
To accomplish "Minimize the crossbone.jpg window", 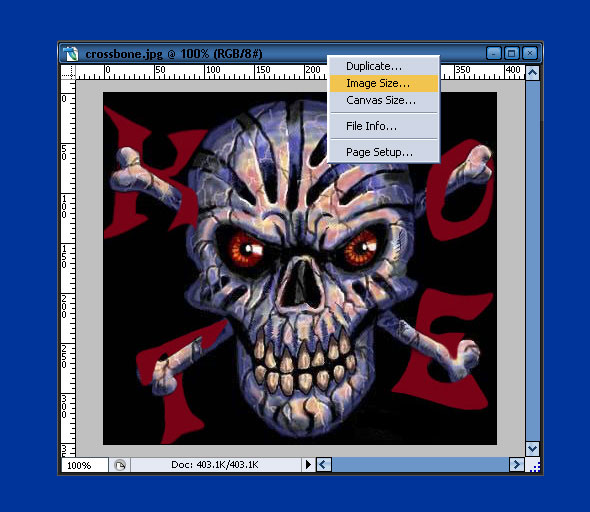I will click(x=494, y=53).
